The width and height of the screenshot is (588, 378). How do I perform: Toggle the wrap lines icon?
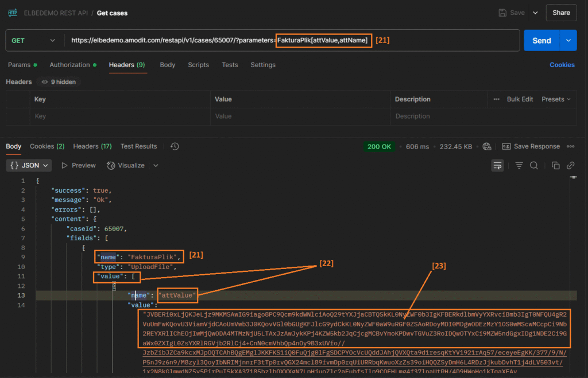pyautogui.click(x=497, y=165)
